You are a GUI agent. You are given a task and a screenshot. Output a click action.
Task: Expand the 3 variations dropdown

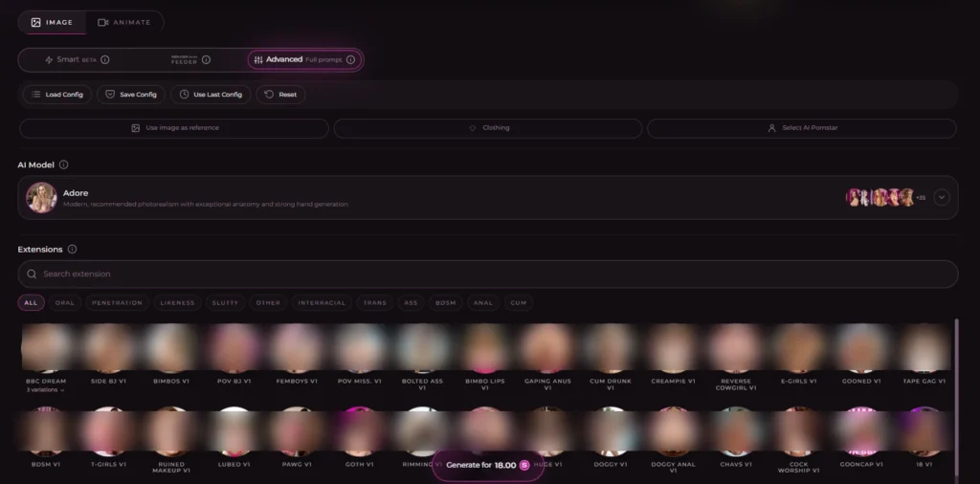coord(46,390)
